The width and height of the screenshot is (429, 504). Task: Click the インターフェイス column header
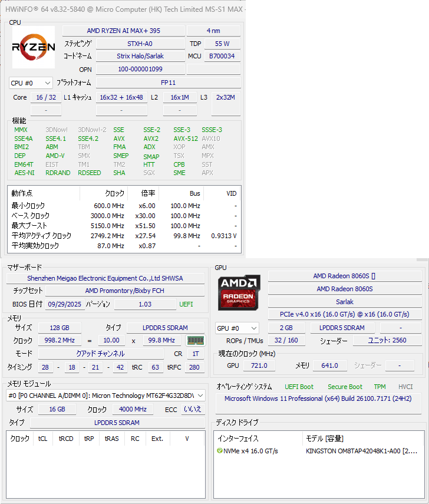pyautogui.click(x=238, y=439)
